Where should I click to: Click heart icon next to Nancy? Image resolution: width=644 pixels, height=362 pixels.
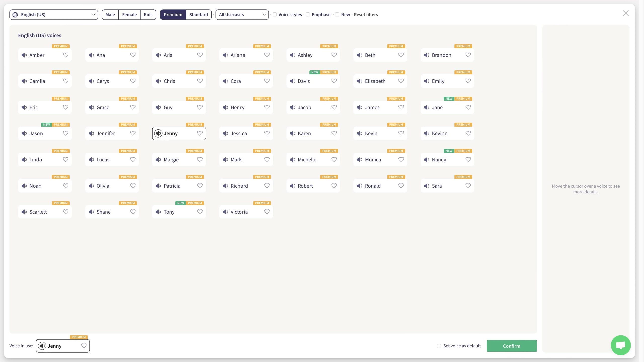(468, 160)
